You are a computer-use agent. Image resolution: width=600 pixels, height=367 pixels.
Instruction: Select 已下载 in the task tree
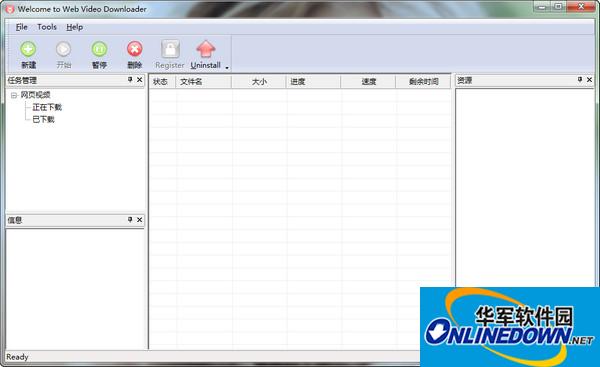tap(43, 119)
